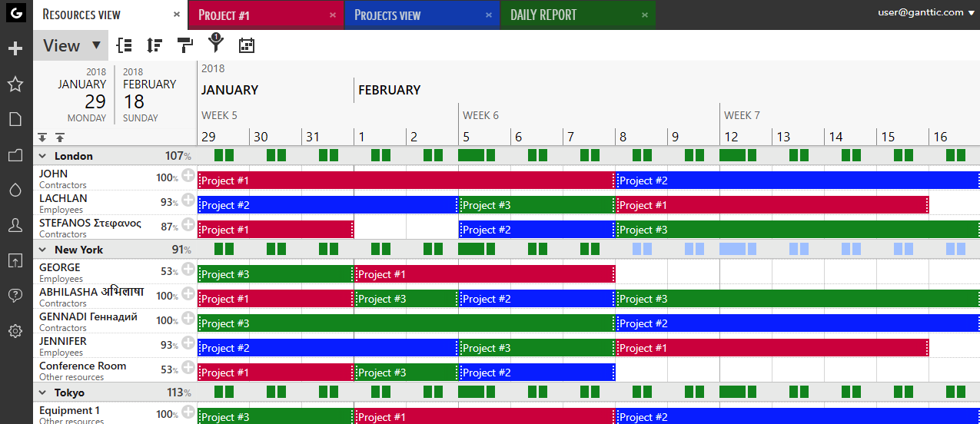Collapse the New York resource group
980x424 pixels.
tap(43, 250)
